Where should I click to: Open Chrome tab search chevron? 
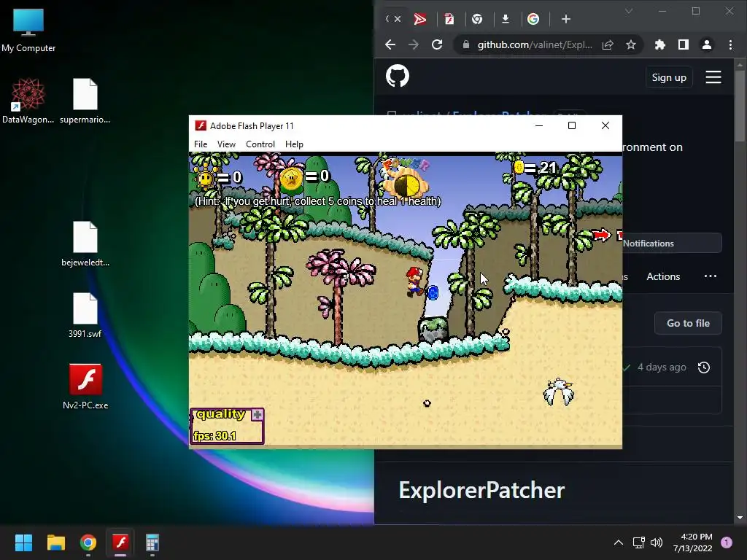629,11
